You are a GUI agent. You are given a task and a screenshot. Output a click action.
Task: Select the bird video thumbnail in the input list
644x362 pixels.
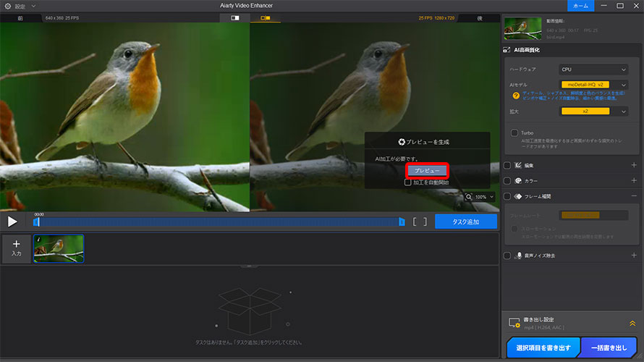tap(59, 248)
